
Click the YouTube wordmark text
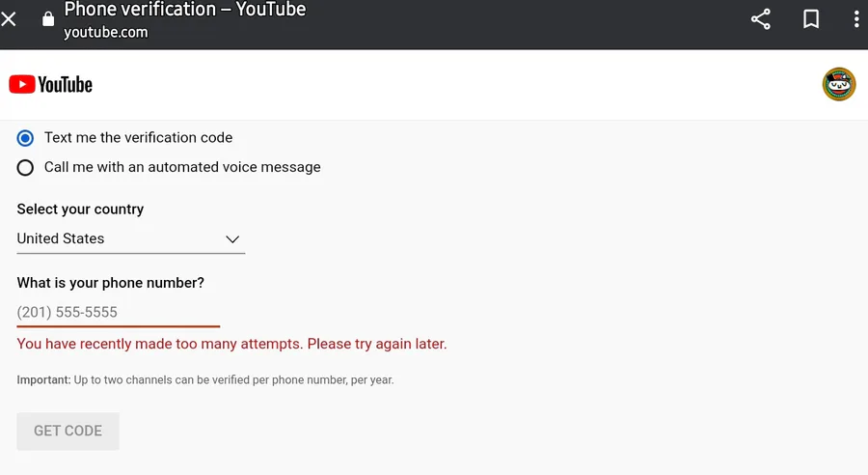[65, 85]
